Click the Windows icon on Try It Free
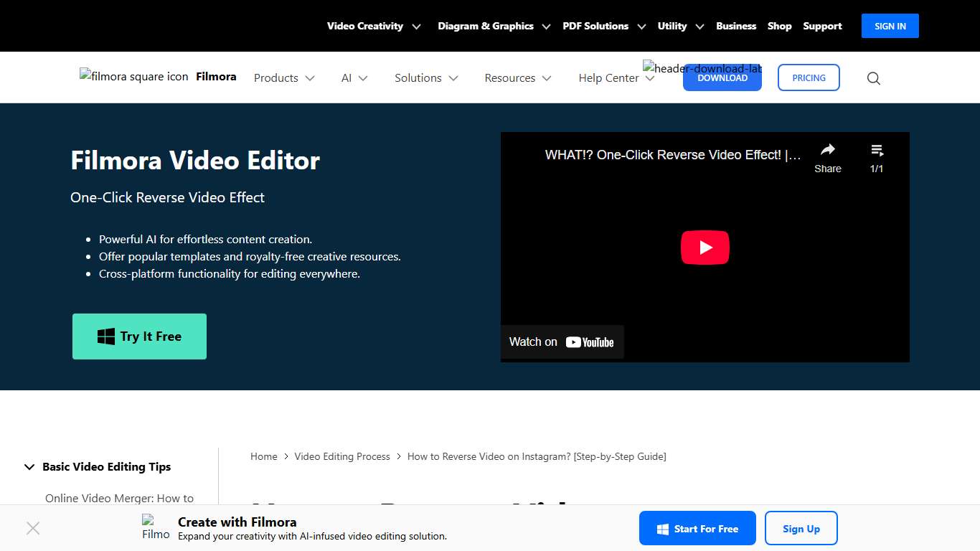The height and width of the screenshot is (551, 980). click(105, 336)
